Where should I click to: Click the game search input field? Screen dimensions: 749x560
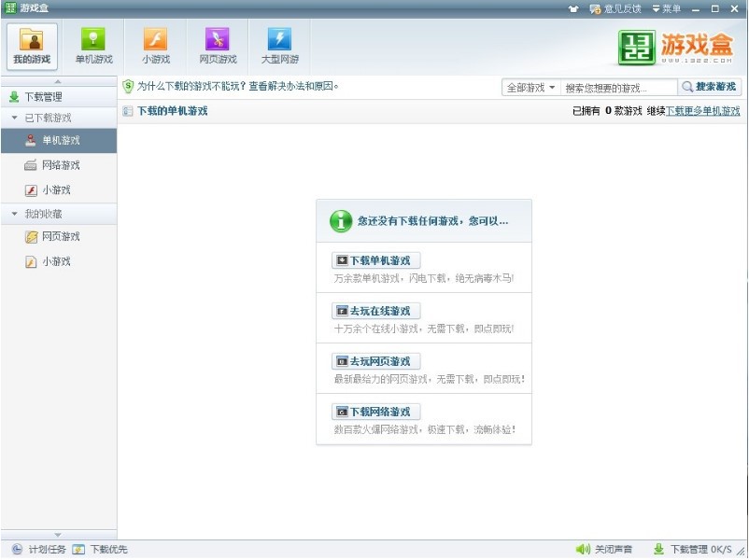[616, 88]
